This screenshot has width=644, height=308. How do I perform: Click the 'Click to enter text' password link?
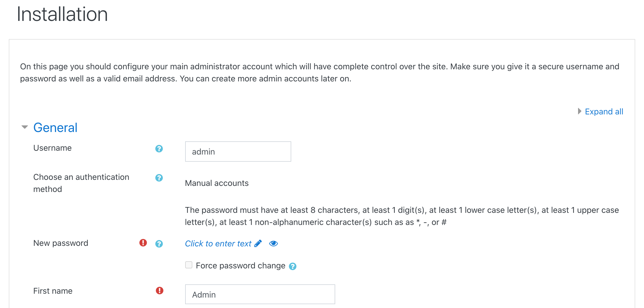coord(218,244)
